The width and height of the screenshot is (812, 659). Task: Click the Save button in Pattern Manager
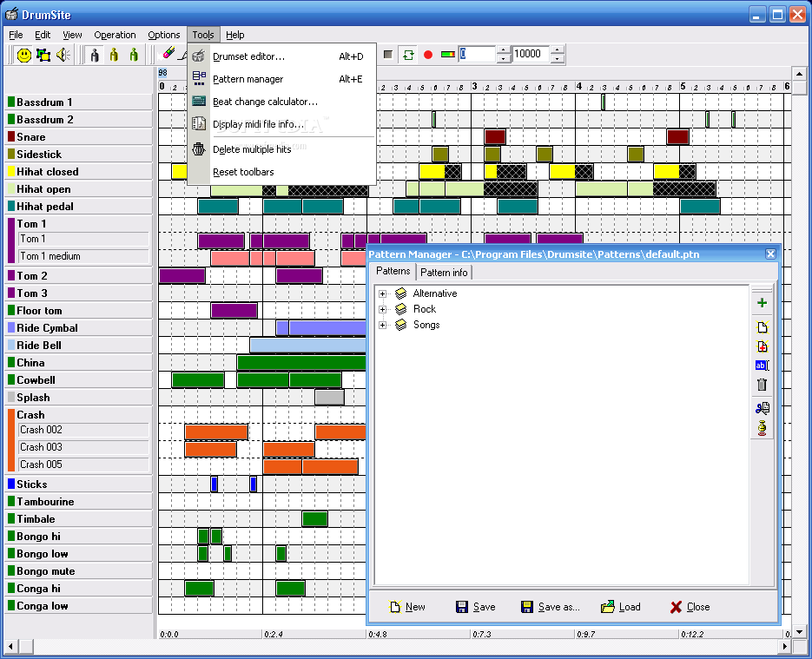click(475, 607)
